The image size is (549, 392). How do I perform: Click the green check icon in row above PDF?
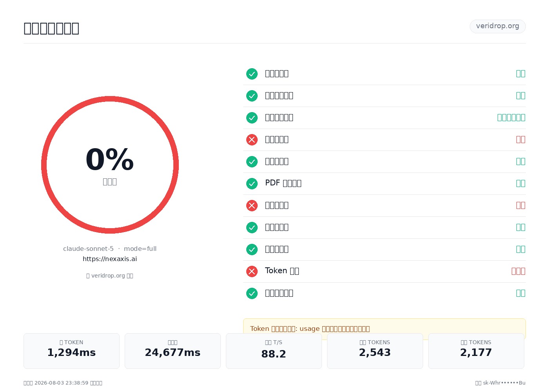coord(252,162)
